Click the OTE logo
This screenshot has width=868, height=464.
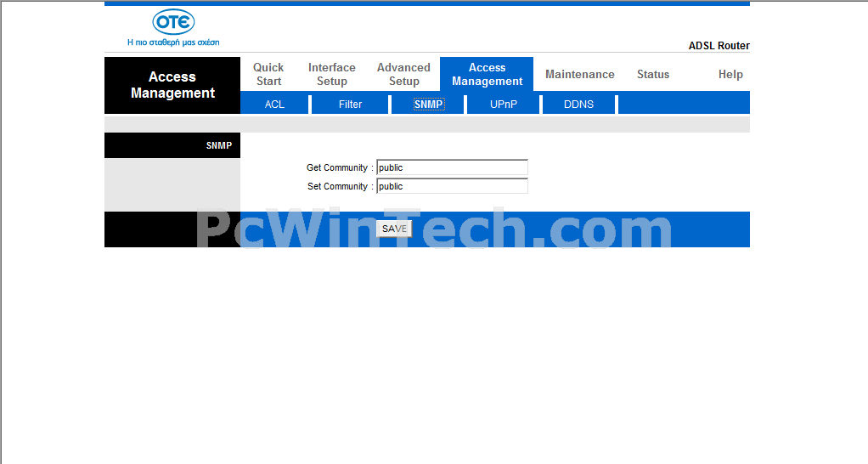[173, 22]
